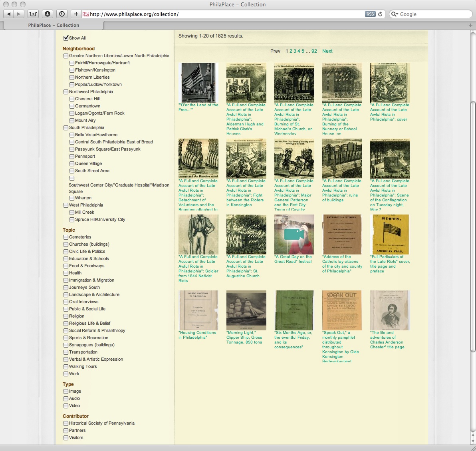Image resolution: width=476 pixels, height=451 pixels.
Task: Open the soldier from 1844 Nativist Riots thumbnail
Action: 198,234
